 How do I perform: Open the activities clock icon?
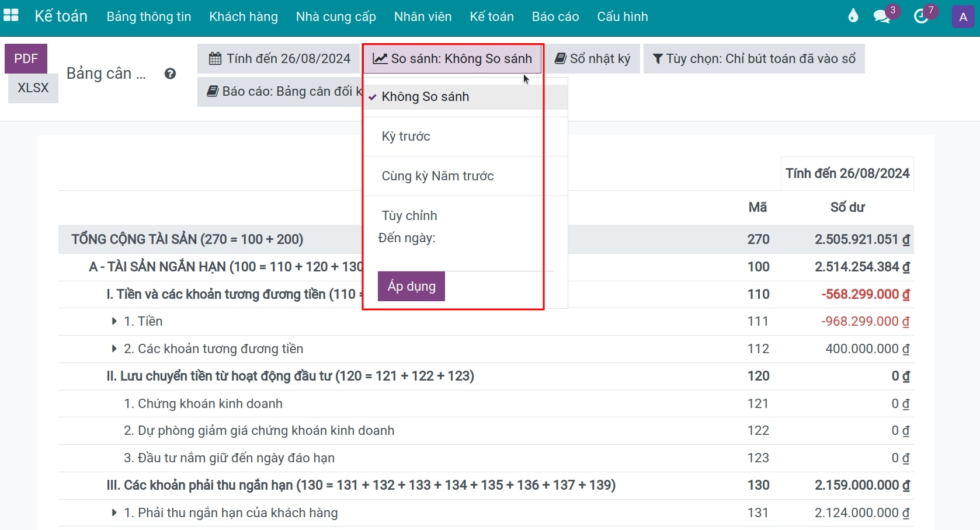(x=922, y=16)
